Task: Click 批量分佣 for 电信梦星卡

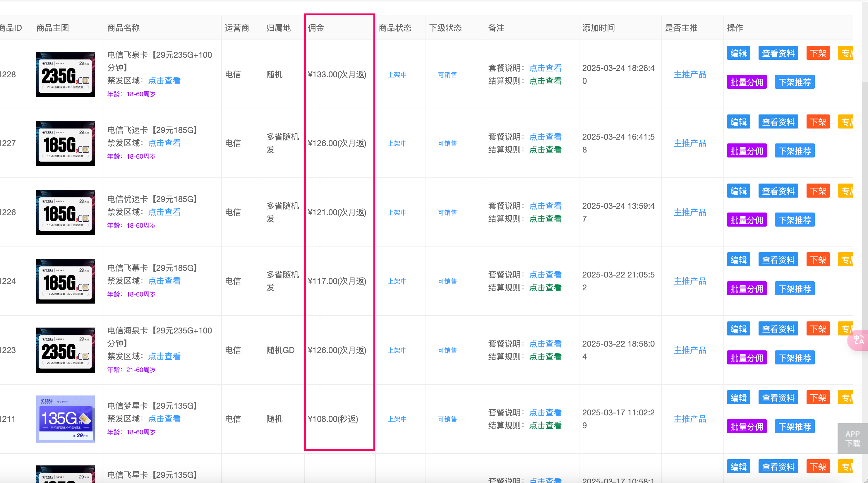Action: (746, 427)
